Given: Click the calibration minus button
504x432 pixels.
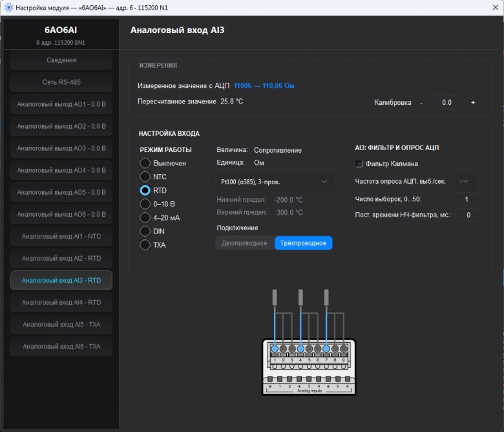Looking at the screenshot, I should point(421,103).
